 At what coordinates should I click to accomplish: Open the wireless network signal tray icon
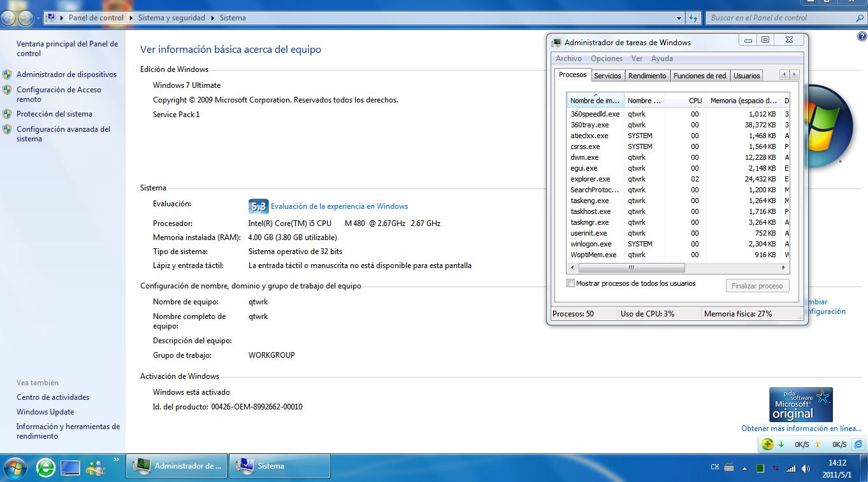pos(791,468)
